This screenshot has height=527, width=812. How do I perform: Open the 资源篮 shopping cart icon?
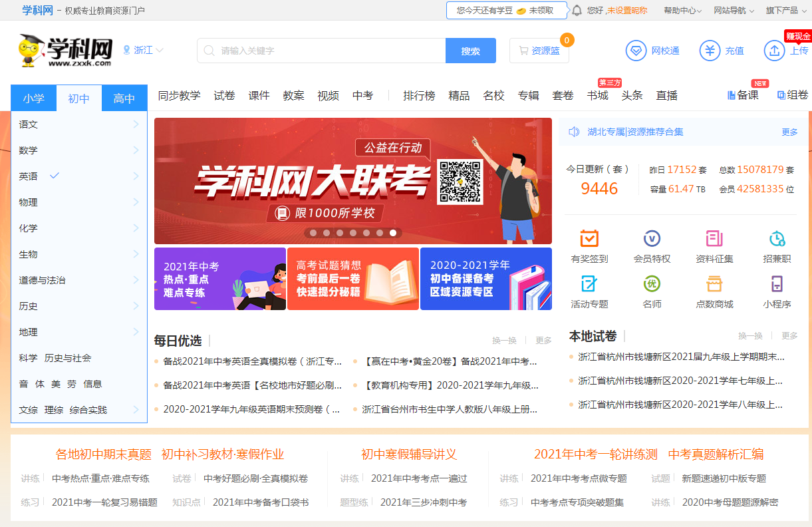tap(523, 51)
